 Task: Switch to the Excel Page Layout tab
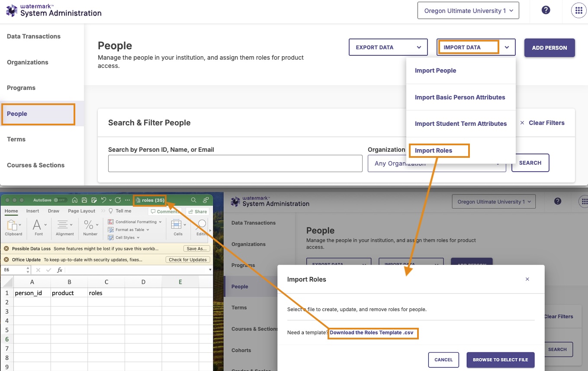tap(81, 211)
